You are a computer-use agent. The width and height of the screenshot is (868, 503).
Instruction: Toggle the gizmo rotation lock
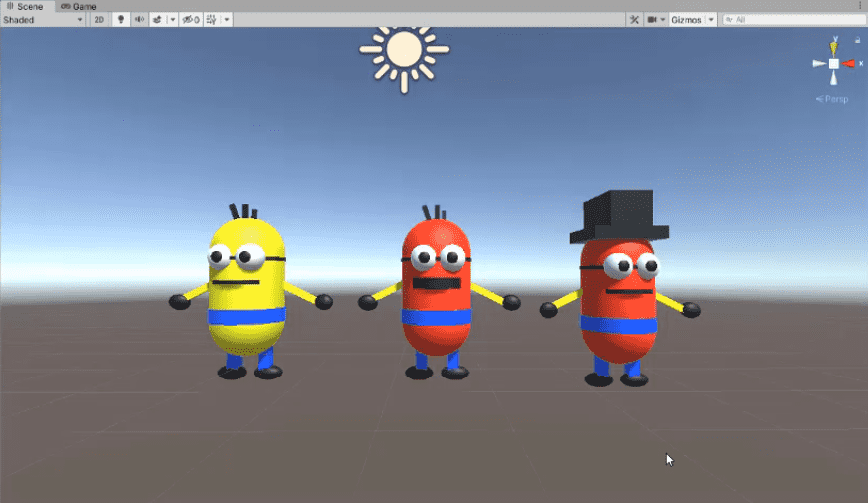[x=857, y=40]
